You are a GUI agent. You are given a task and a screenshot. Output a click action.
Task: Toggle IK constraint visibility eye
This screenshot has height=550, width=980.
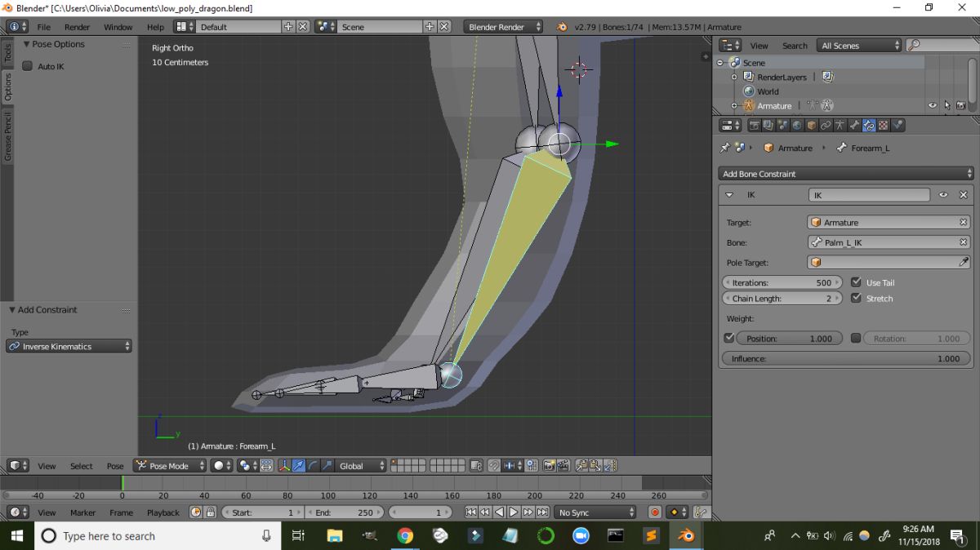(943, 195)
